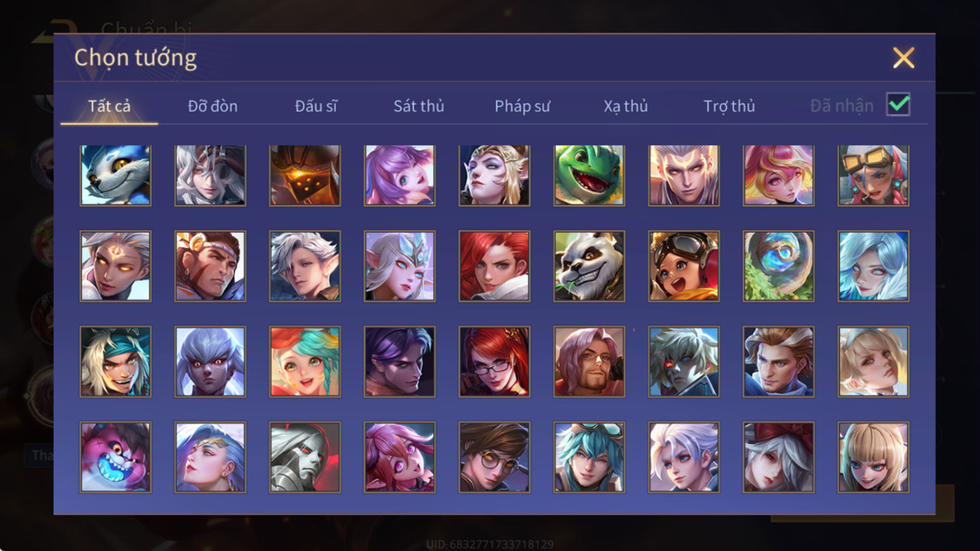Select the gray masked knight hero
The width and height of the screenshot is (980, 551).
click(x=305, y=457)
